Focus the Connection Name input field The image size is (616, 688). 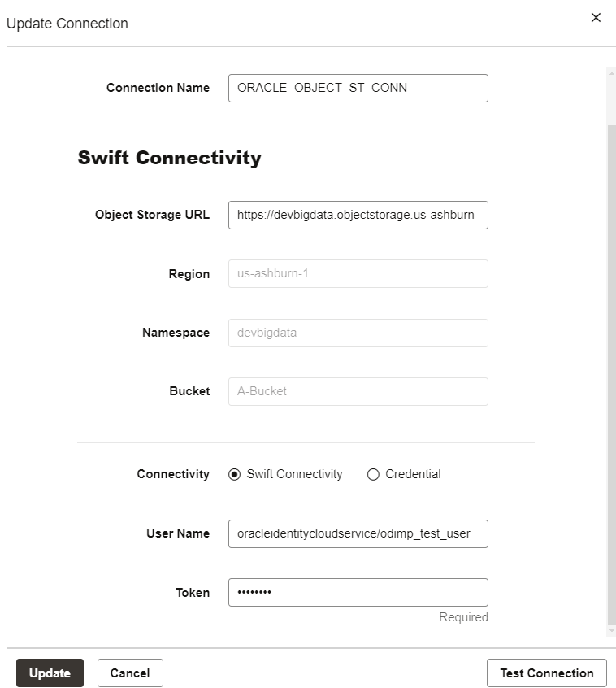tap(358, 88)
